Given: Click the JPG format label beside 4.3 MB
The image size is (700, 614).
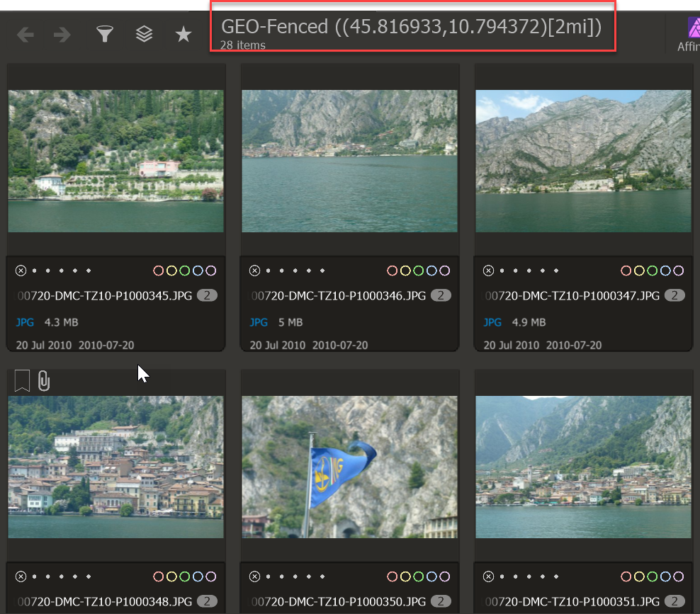Looking at the screenshot, I should (25, 322).
